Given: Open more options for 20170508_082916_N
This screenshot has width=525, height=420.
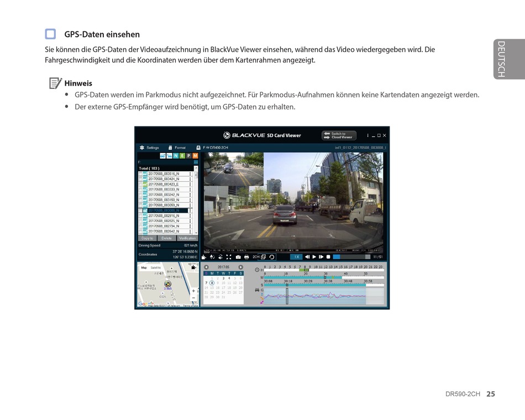Looking at the screenshot, I should (x=190, y=216).
